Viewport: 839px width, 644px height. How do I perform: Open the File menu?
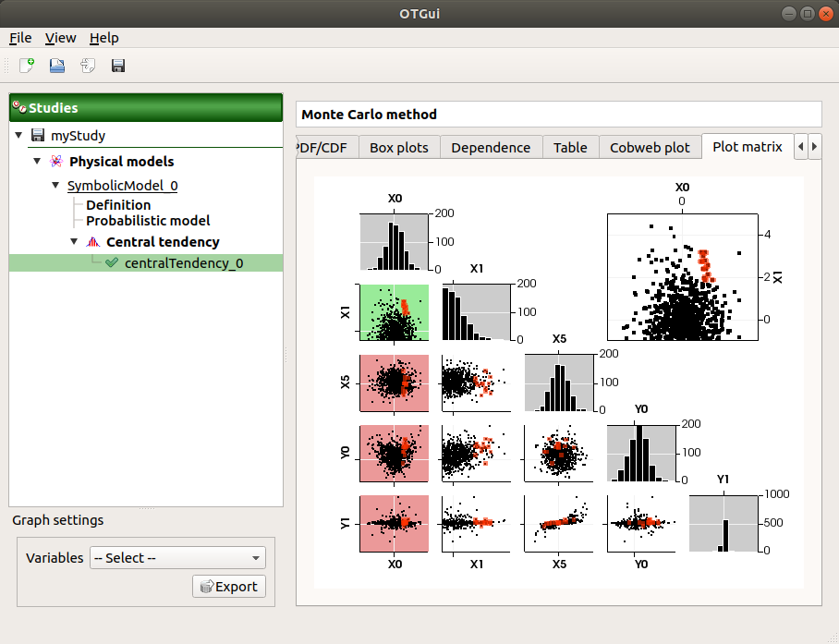click(x=20, y=38)
